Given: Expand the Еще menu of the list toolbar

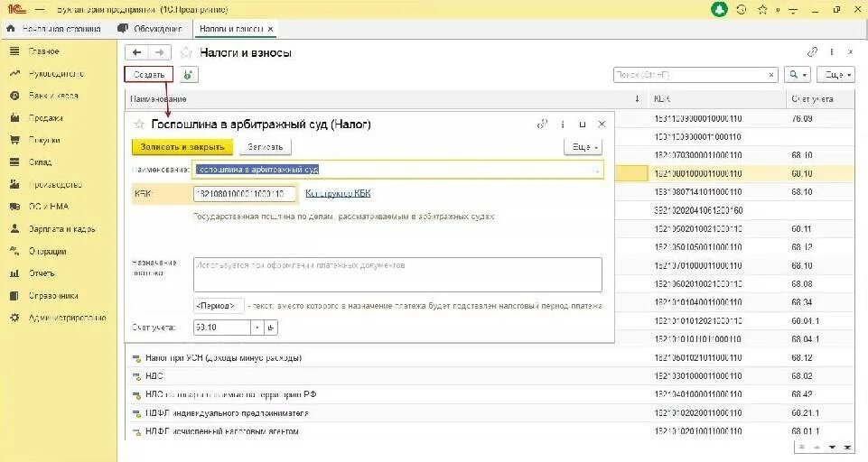Looking at the screenshot, I should (835, 75).
